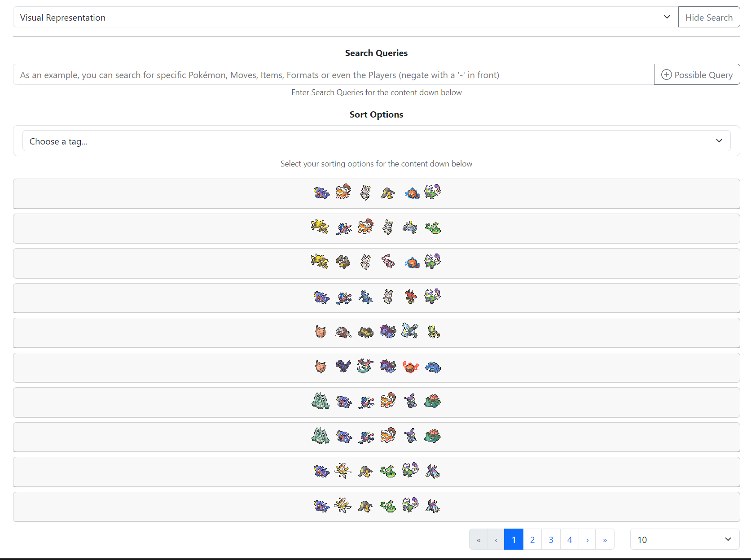Expand the Choose a tag sort dropdown
The height and width of the screenshot is (560, 751).
376,141
